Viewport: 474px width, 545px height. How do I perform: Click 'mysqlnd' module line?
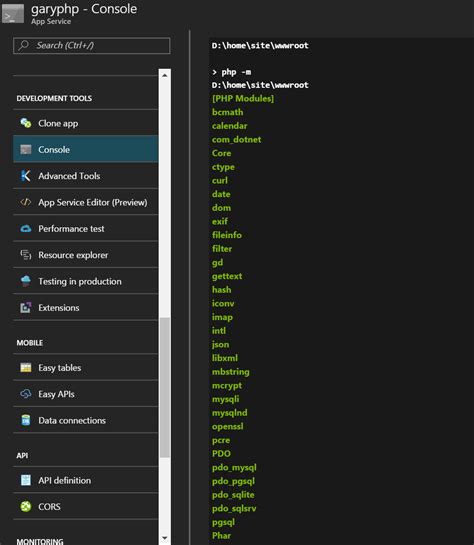[x=230, y=413]
